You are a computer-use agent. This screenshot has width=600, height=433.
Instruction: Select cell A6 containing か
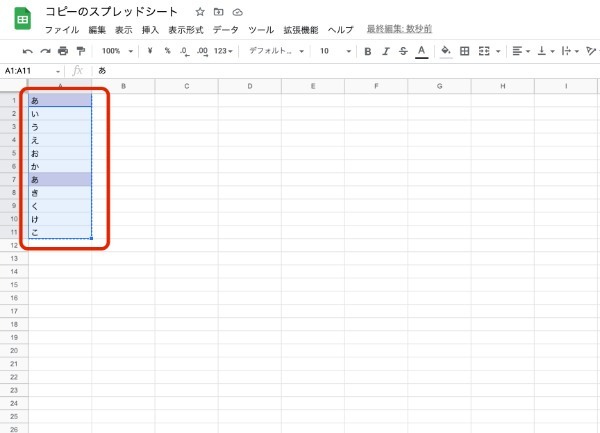(60, 166)
